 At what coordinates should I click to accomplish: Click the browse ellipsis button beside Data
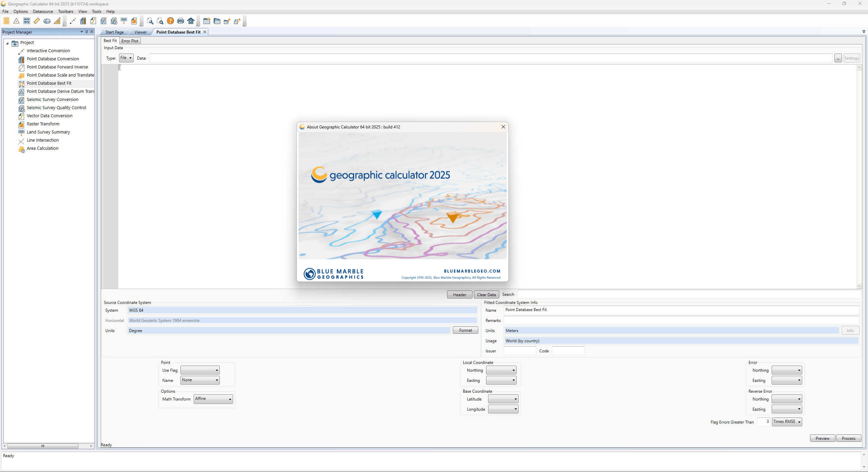(838, 58)
